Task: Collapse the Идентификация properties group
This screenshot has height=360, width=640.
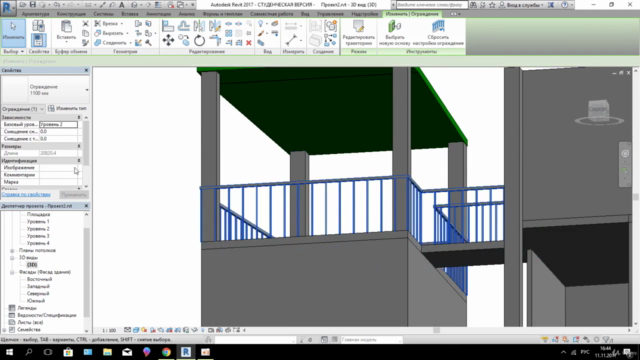Action: point(79,161)
